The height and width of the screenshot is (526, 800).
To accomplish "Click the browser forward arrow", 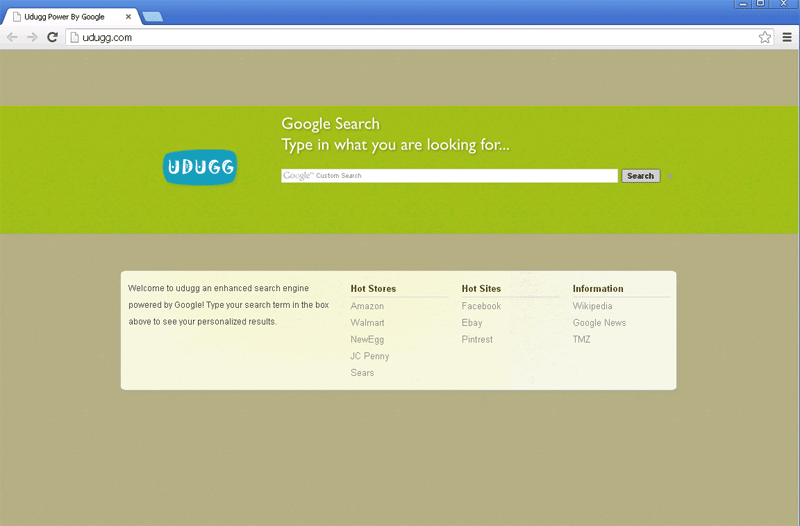I will pos(32,37).
